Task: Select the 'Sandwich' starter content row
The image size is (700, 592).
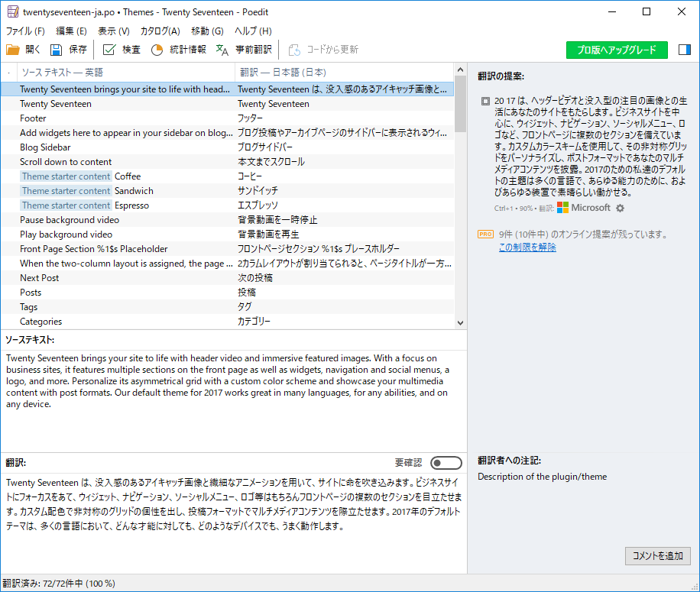Action: (x=228, y=190)
